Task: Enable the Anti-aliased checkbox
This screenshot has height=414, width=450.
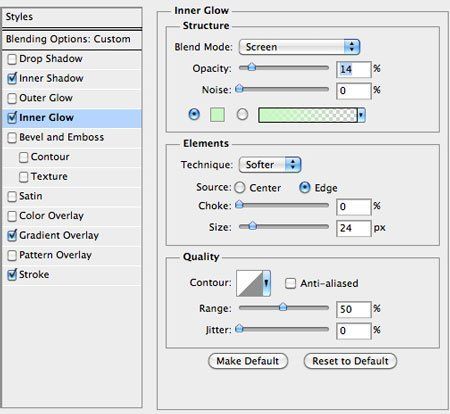Action: (290, 283)
